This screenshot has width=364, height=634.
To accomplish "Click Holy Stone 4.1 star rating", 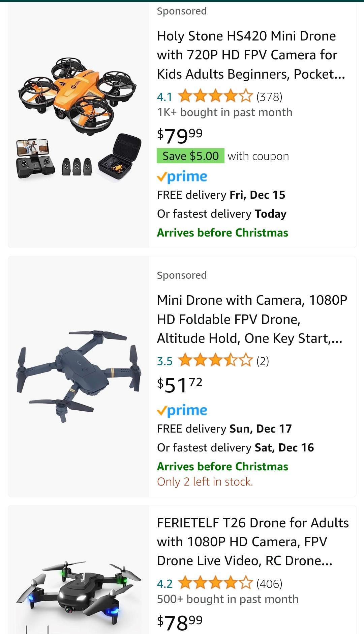I will (x=215, y=97).
